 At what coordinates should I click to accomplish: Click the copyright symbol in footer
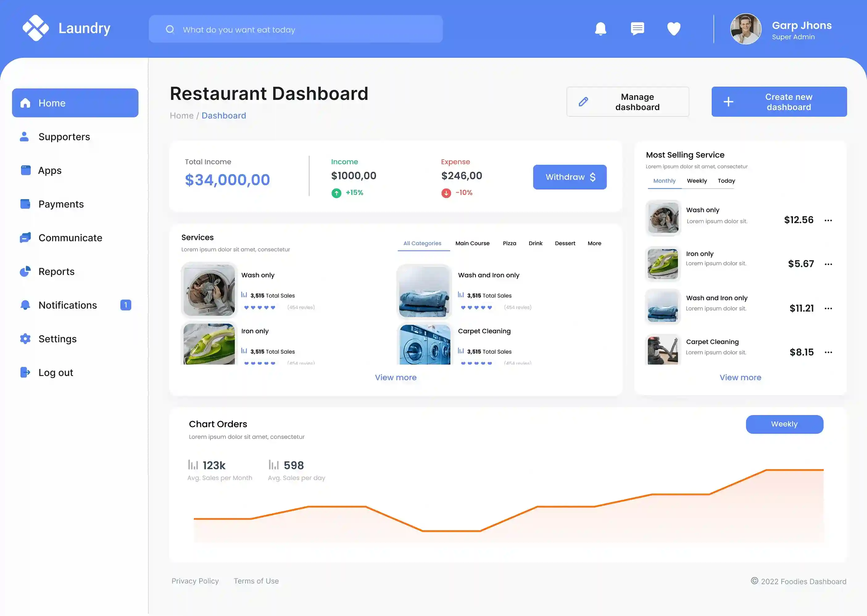[x=754, y=581]
